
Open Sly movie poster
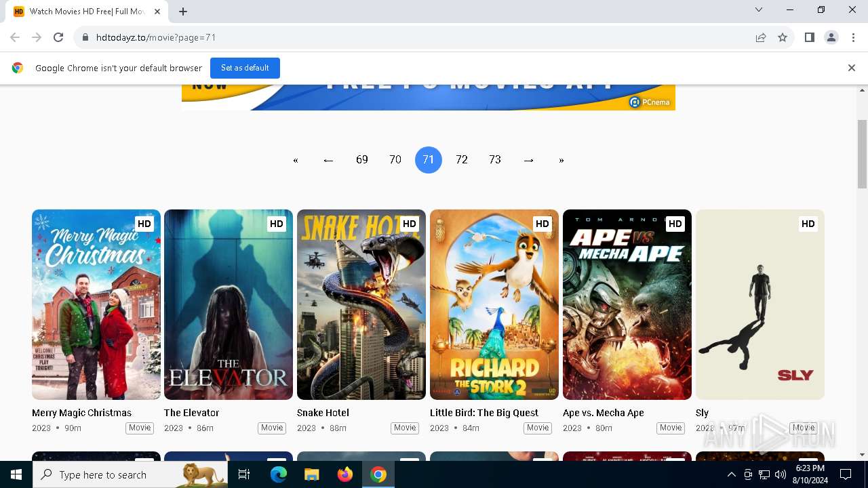coord(760,304)
